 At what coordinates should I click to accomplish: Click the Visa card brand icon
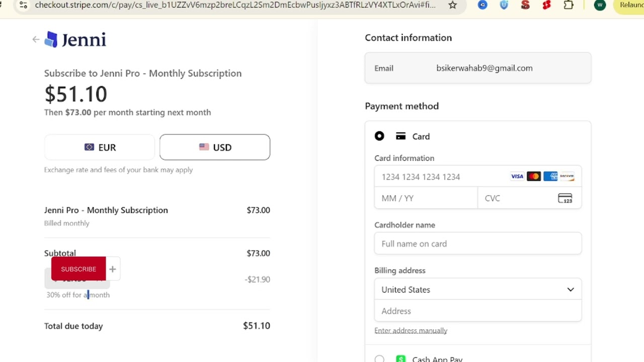[517, 176]
